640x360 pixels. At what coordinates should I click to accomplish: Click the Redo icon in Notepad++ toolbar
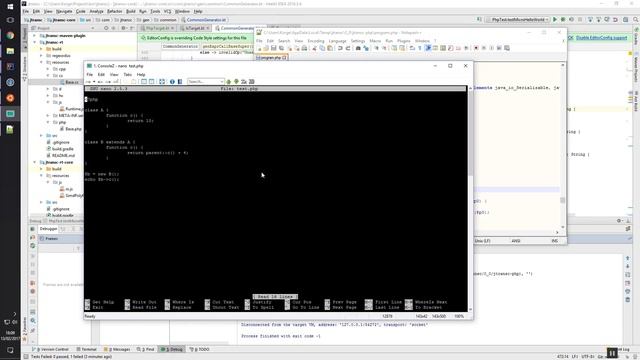click(348, 48)
